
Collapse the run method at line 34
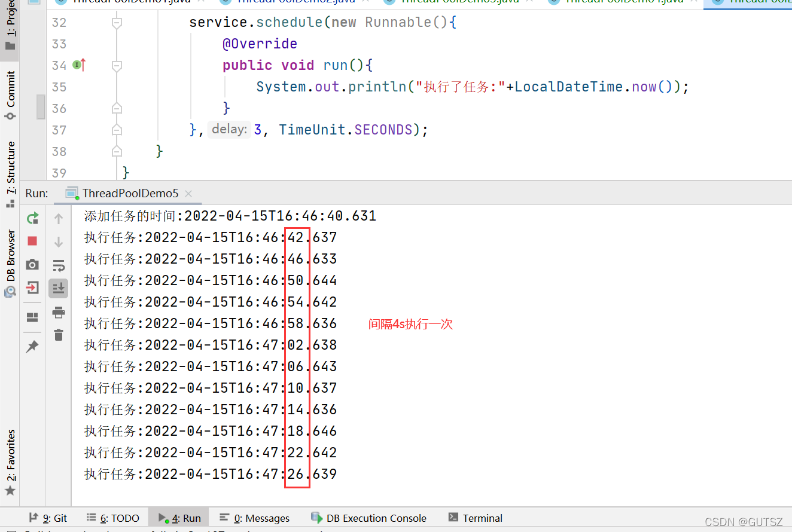tap(117, 66)
